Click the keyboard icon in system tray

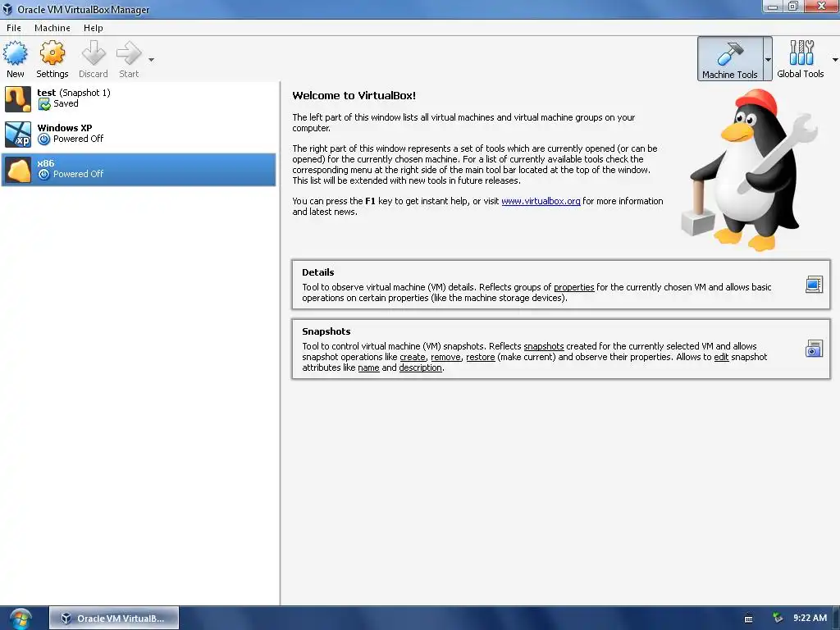[x=748, y=619]
